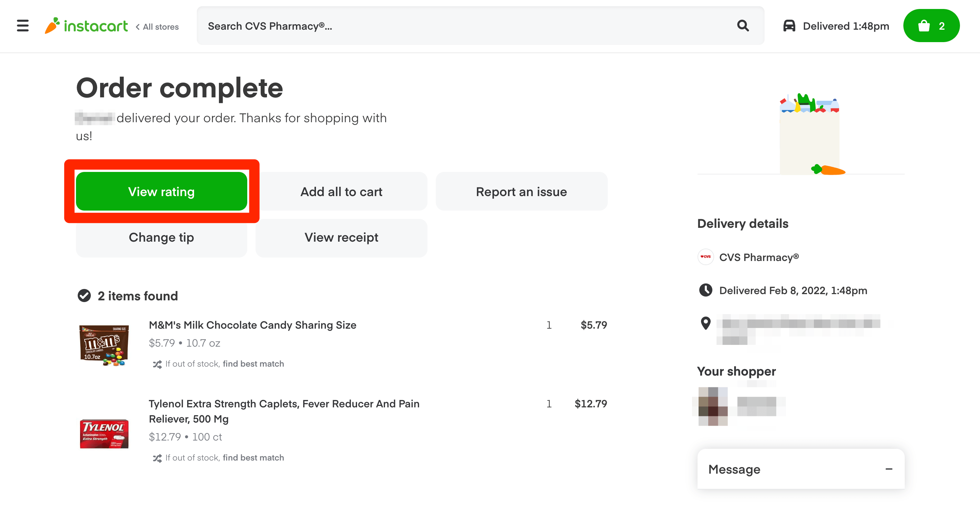Screen dimensions: 980x513
Task: Click the checkmark beside 2 items found
Action: (x=84, y=296)
